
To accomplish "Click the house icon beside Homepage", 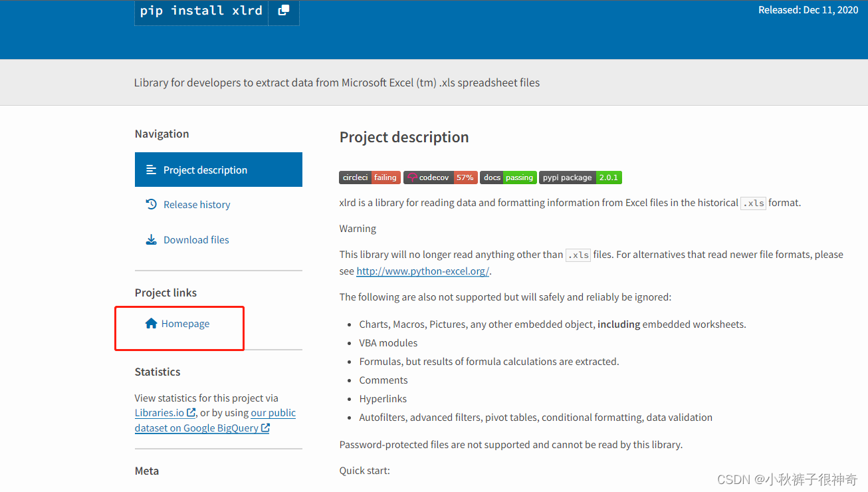I will coord(151,323).
